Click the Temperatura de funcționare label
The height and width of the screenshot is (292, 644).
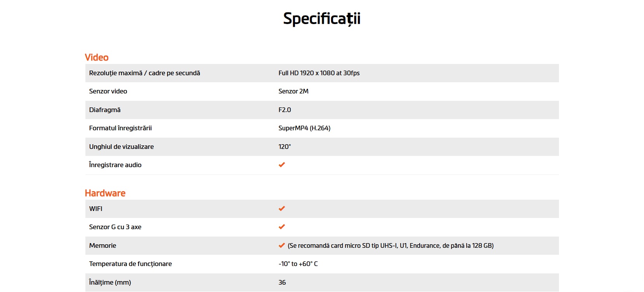(x=130, y=264)
